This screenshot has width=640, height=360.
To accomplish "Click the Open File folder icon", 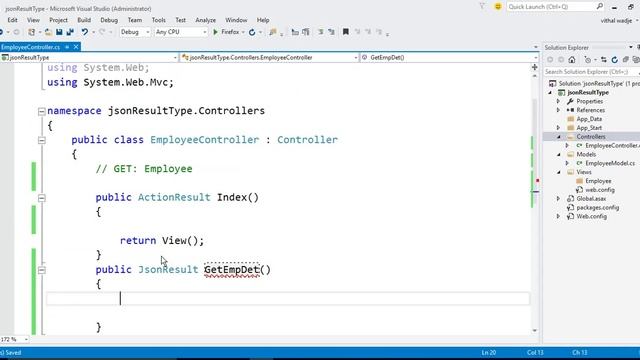I will pos(48,32).
